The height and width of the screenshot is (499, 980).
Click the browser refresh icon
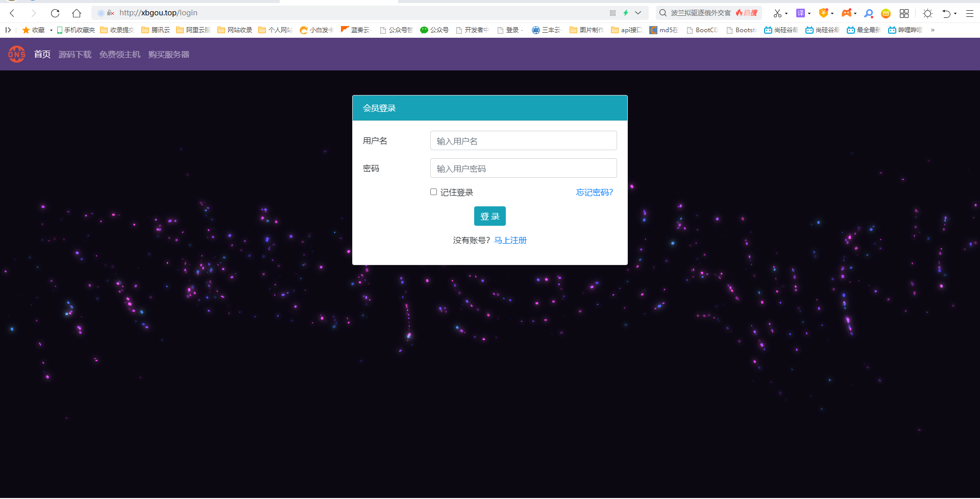pyautogui.click(x=55, y=13)
